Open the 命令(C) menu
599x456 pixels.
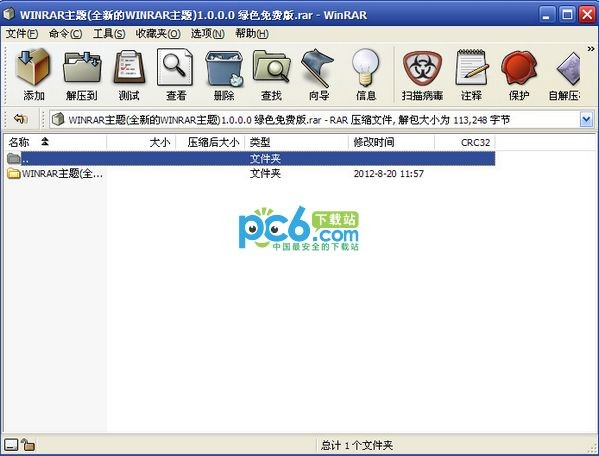pyautogui.click(x=65, y=34)
